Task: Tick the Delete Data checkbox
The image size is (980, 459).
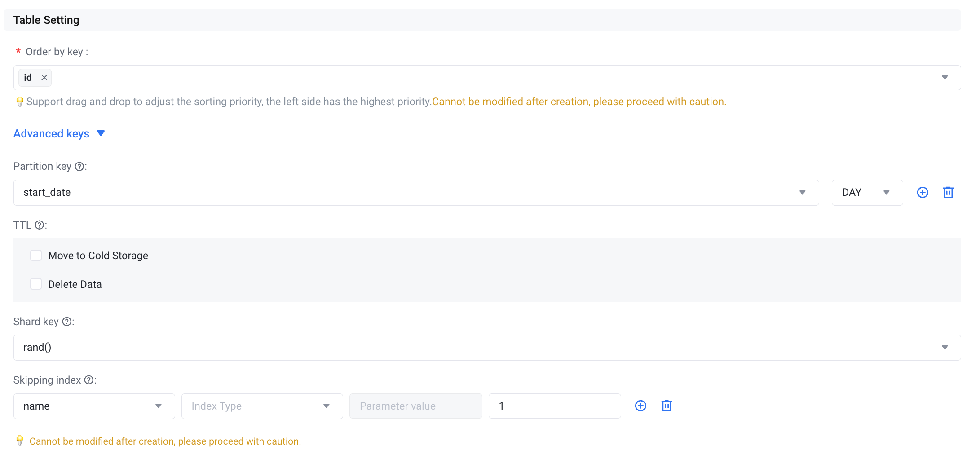Action: coord(36,284)
